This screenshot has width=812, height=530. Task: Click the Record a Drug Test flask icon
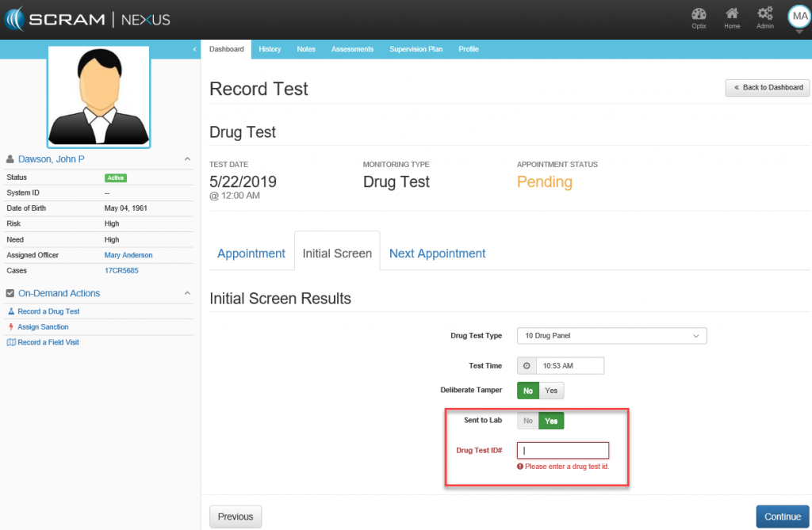click(11, 311)
